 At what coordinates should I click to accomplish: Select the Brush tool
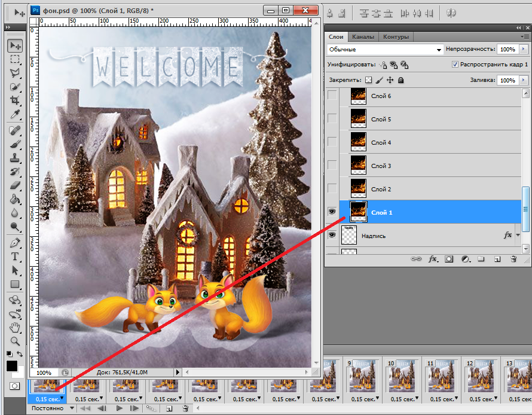15,144
